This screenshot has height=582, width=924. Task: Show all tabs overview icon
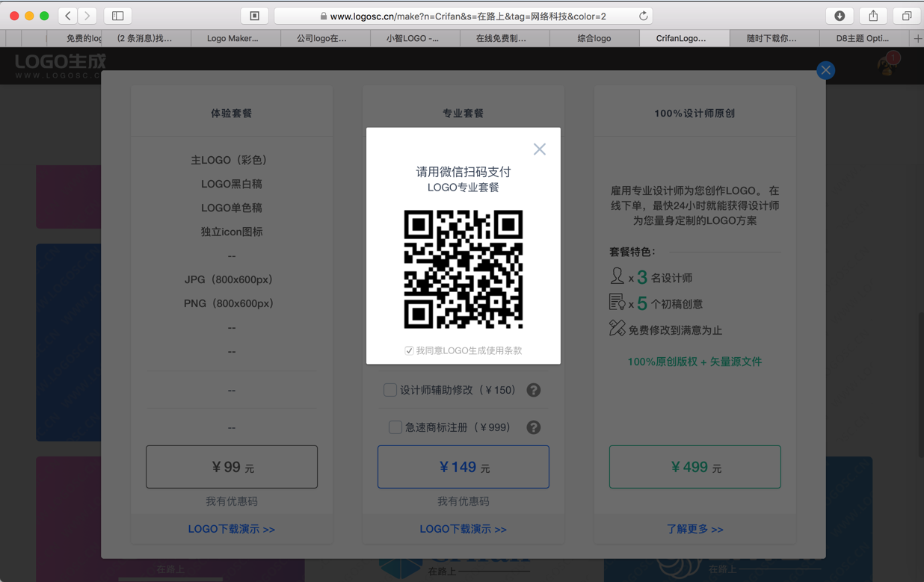907,16
